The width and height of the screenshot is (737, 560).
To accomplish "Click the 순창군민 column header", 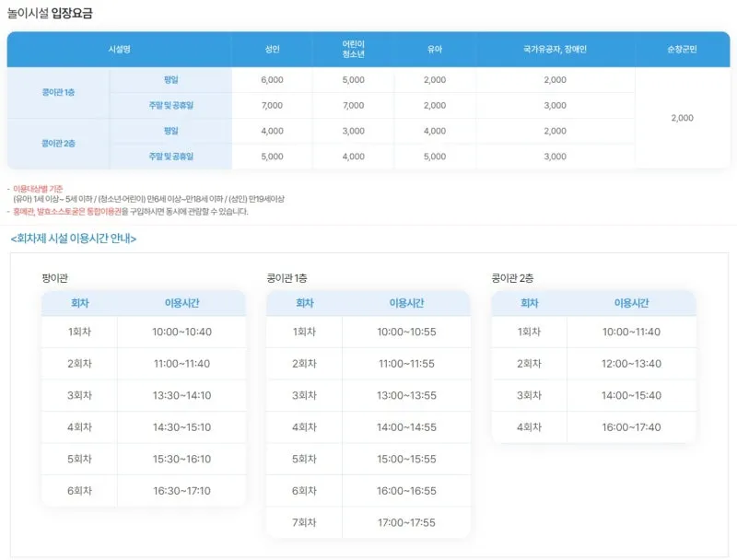I will [682, 49].
